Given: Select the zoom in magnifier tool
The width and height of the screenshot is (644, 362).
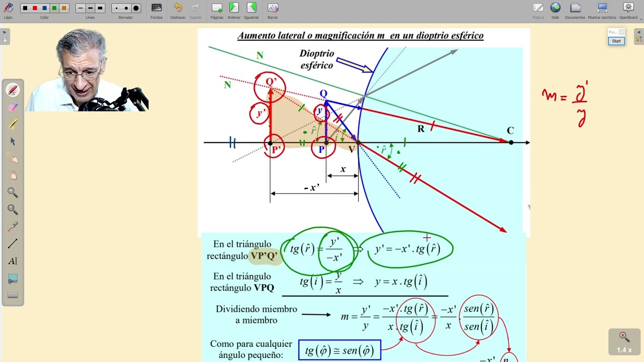Looking at the screenshot, I should (x=13, y=193).
